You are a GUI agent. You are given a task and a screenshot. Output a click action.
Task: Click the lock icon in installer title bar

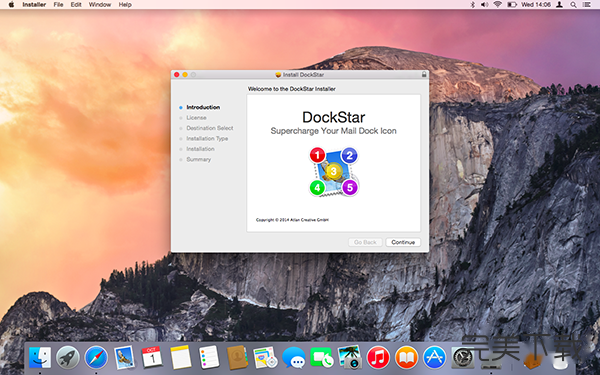click(424, 74)
